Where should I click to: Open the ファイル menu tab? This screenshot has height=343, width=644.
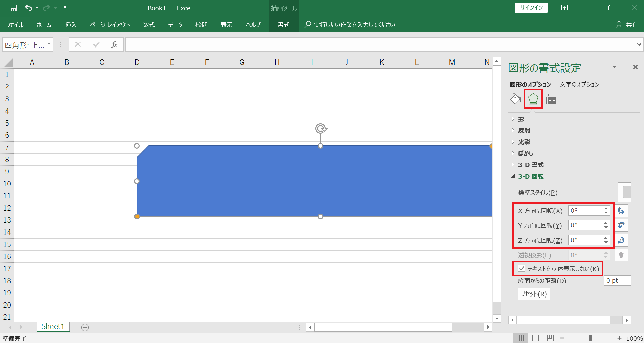pyautogui.click(x=15, y=25)
